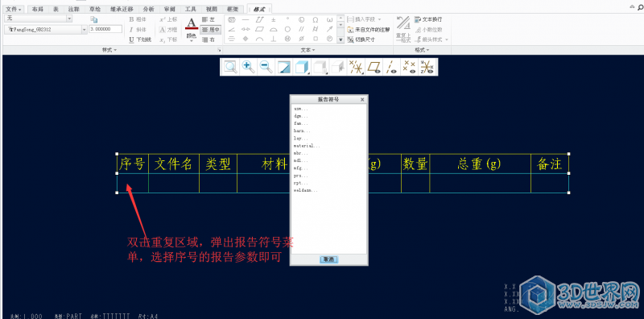The width and height of the screenshot is (644, 319).
Task: Insert the circled P symbol
Action: pos(329,39)
